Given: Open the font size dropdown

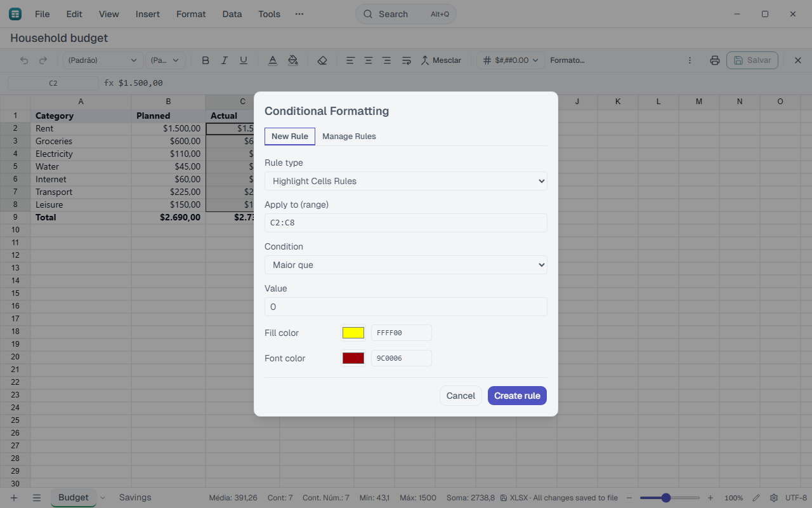Looking at the screenshot, I should 166,60.
